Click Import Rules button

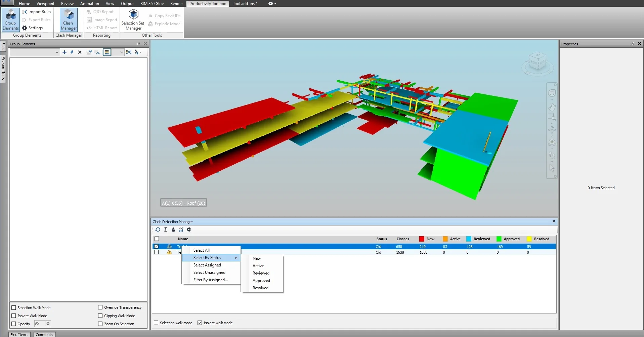pyautogui.click(x=37, y=12)
